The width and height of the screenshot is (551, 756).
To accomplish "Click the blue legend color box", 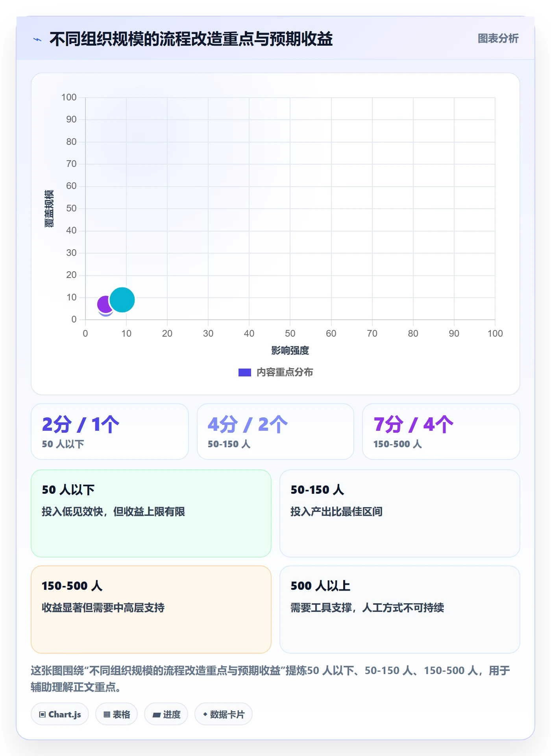I will pos(244,372).
